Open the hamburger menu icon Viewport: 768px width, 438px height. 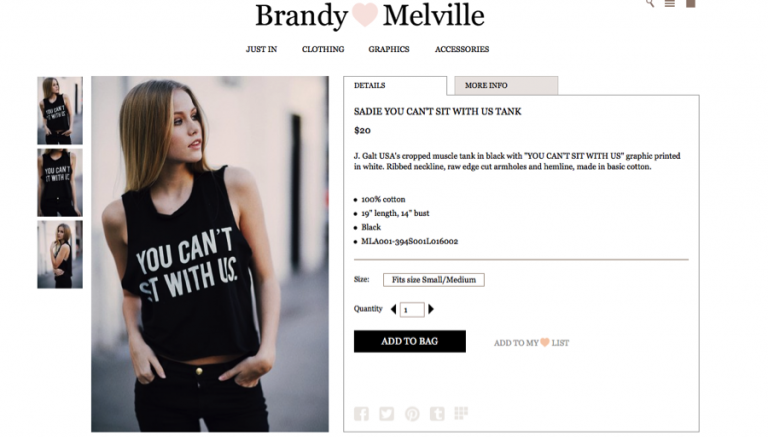(x=670, y=3)
